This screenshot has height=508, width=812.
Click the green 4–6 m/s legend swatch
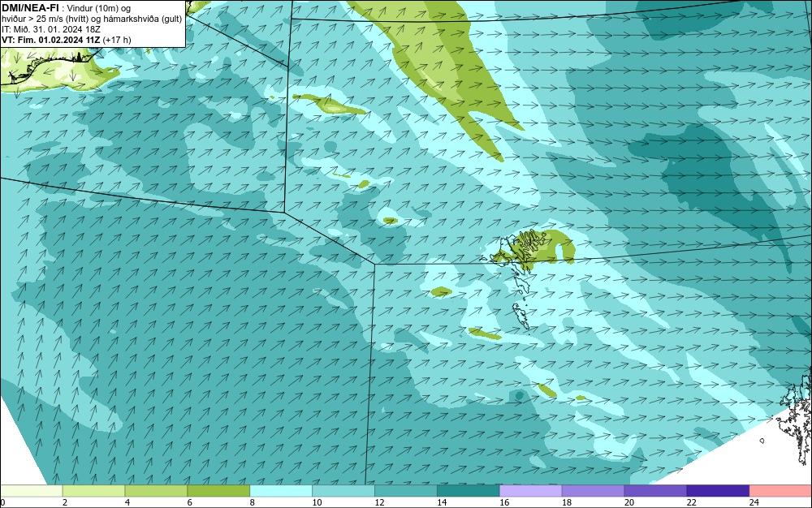coord(156,490)
